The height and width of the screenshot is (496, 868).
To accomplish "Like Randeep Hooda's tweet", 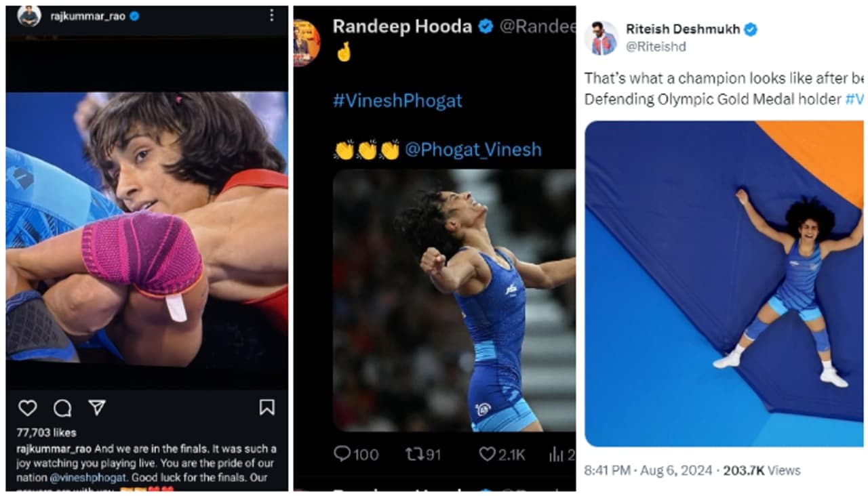I will (487, 454).
